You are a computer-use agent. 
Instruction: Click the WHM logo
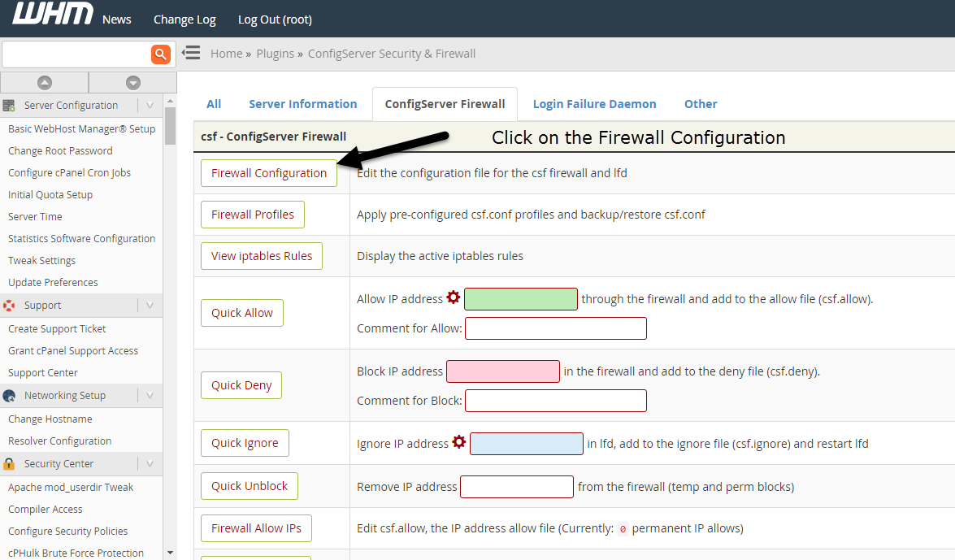[52, 13]
